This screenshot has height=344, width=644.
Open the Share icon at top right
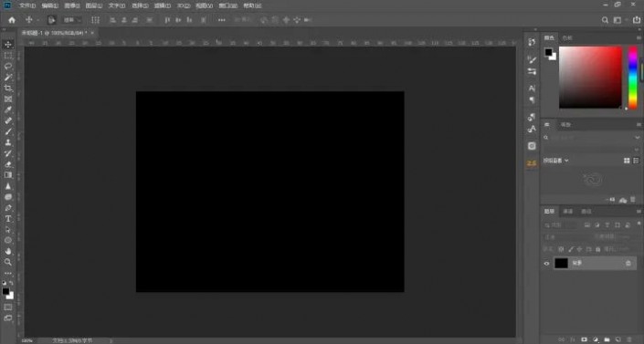point(636,20)
